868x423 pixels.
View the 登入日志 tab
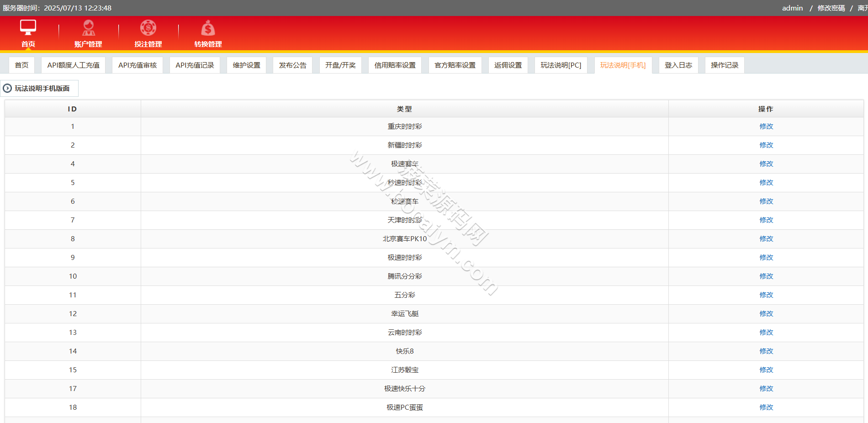pos(678,65)
